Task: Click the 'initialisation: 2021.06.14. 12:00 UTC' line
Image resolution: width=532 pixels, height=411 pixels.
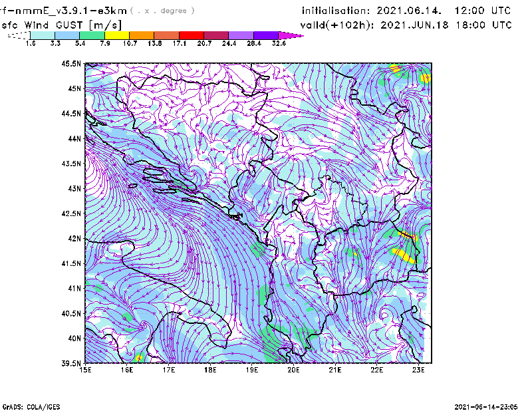Action: click(406, 11)
